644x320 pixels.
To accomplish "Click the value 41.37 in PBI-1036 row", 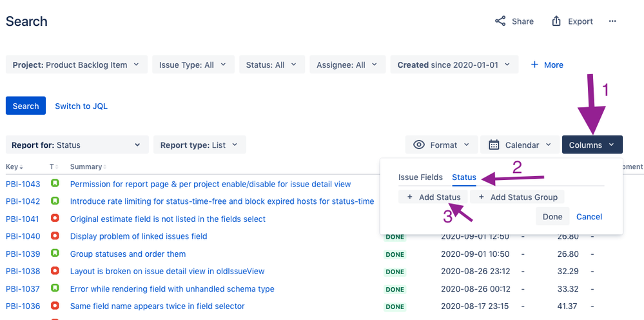I will tap(567, 306).
